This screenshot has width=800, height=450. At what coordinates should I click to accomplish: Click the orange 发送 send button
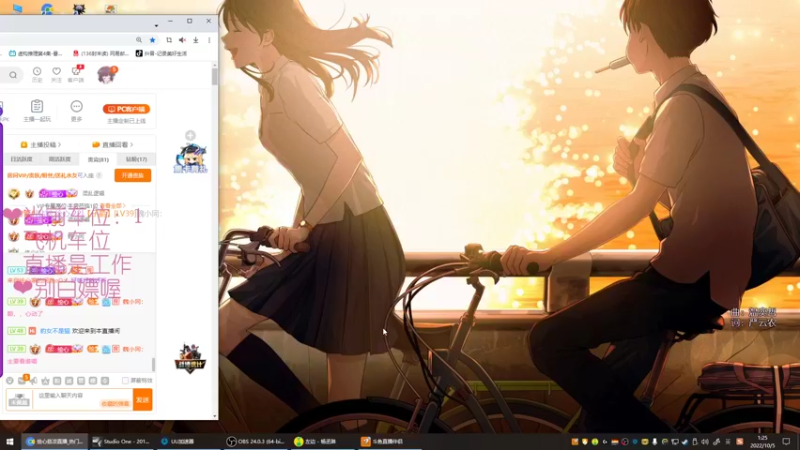[x=142, y=399]
